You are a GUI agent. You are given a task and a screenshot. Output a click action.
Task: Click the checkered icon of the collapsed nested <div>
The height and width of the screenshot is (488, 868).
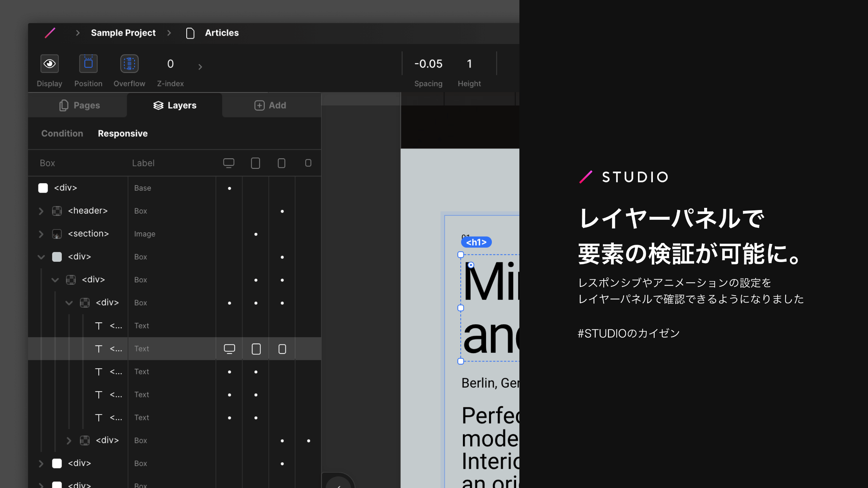[x=85, y=440]
